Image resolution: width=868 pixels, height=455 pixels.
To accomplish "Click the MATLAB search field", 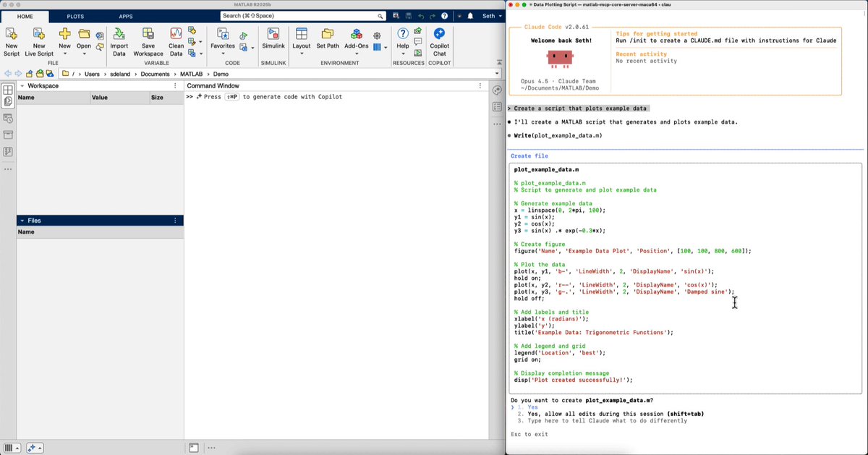I will click(303, 16).
